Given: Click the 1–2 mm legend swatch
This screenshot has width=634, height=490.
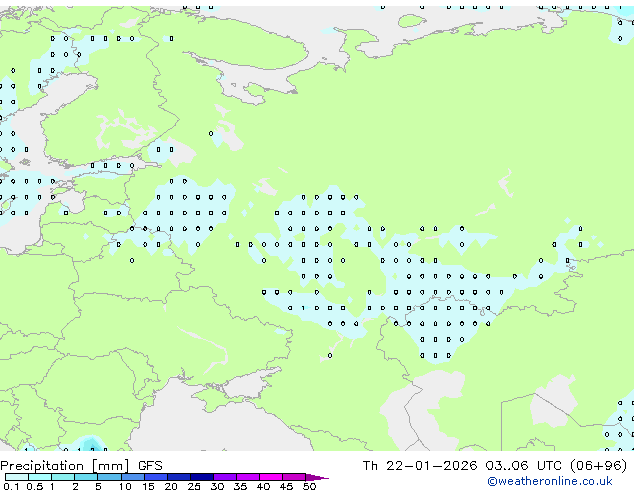Looking at the screenshot, I should coord(63,477).
